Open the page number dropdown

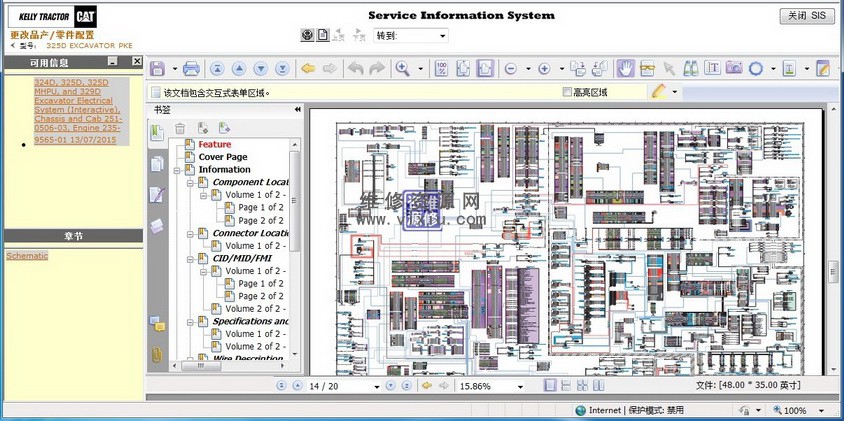click(x=376, y=386)
